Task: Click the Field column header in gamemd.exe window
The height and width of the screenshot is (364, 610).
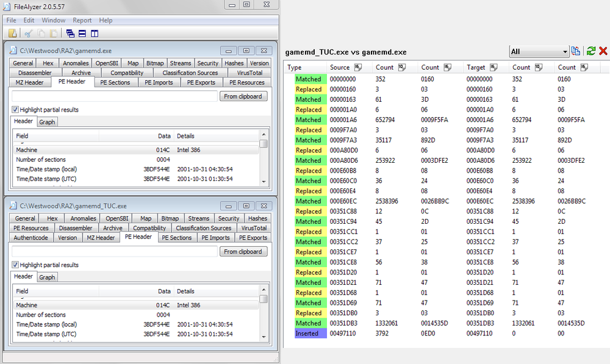Action: point(56,136)
